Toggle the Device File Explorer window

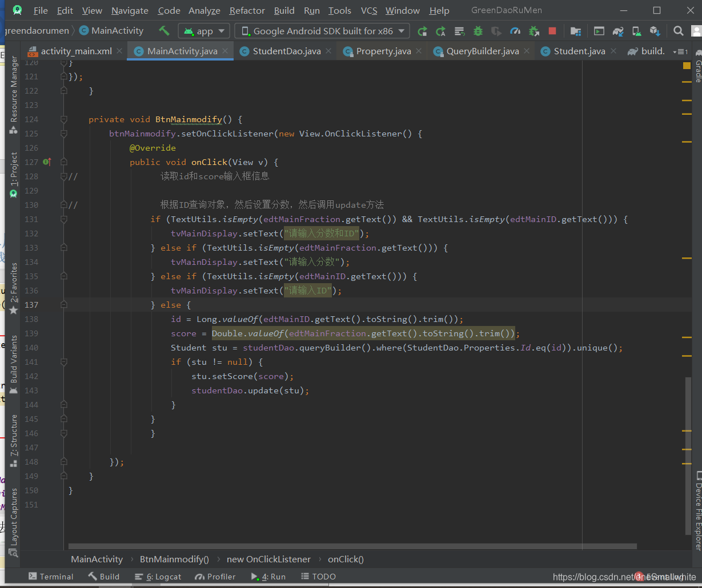697,510
